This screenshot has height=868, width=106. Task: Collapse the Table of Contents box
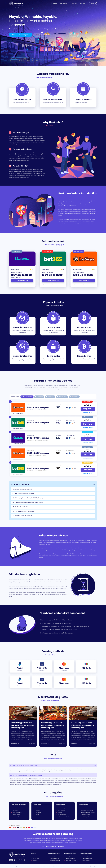(94, 484)
